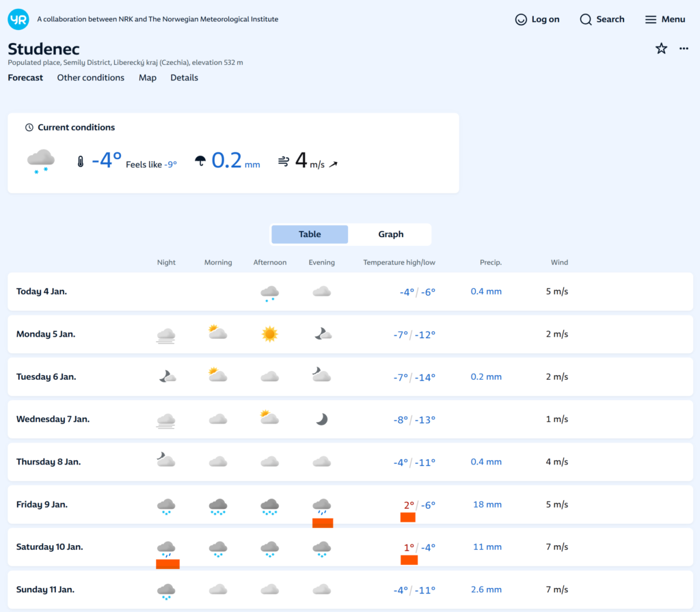
Task: Add Studenec to favorites with star icon
Action: [661, 48]
